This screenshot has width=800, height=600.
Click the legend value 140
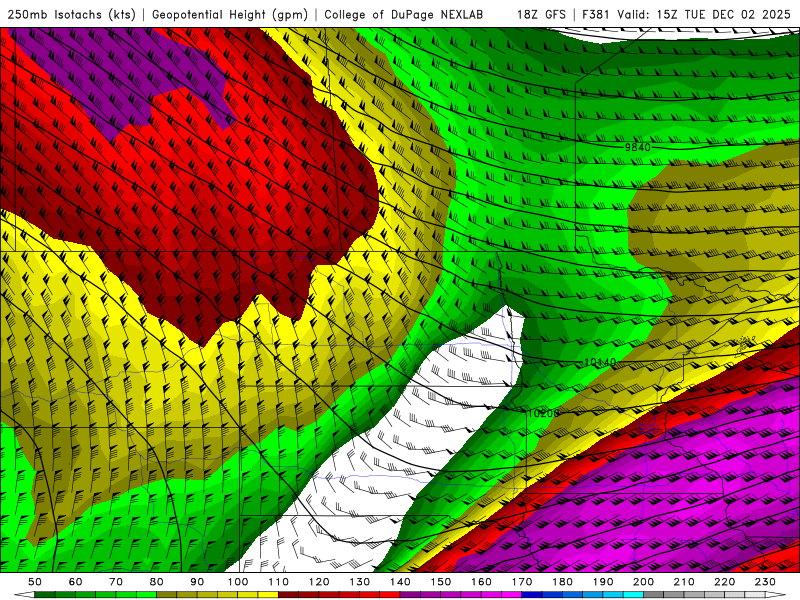(x=400, y=582)
